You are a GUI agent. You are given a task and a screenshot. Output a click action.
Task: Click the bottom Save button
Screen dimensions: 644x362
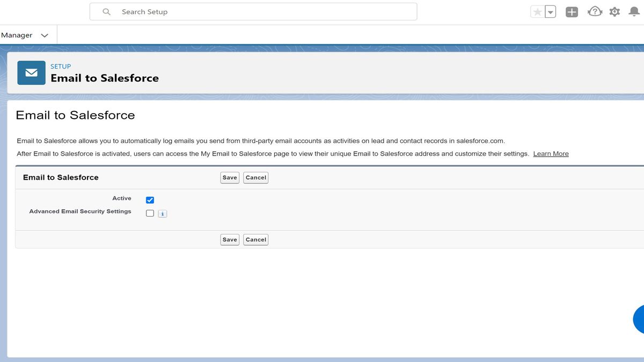tap(229, 239)
